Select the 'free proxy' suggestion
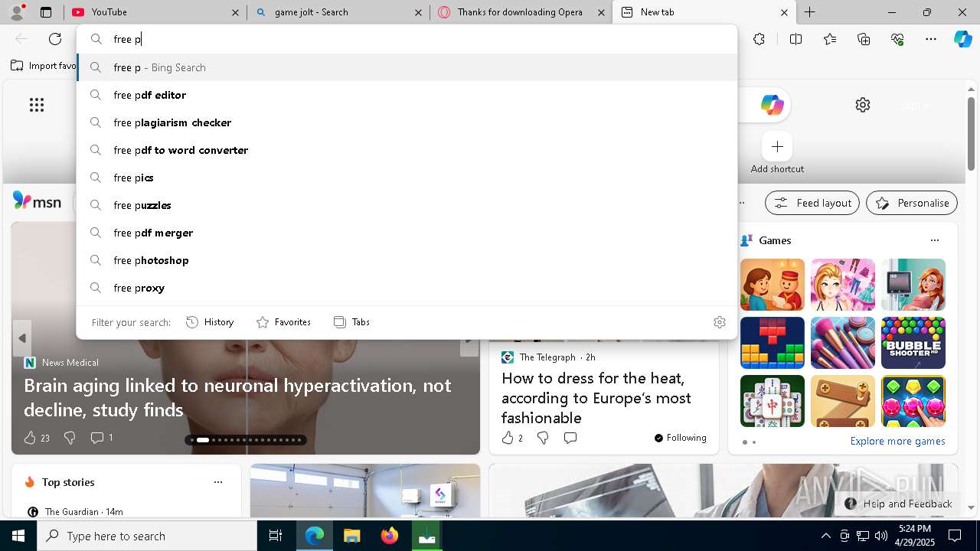 click(407, 288)
